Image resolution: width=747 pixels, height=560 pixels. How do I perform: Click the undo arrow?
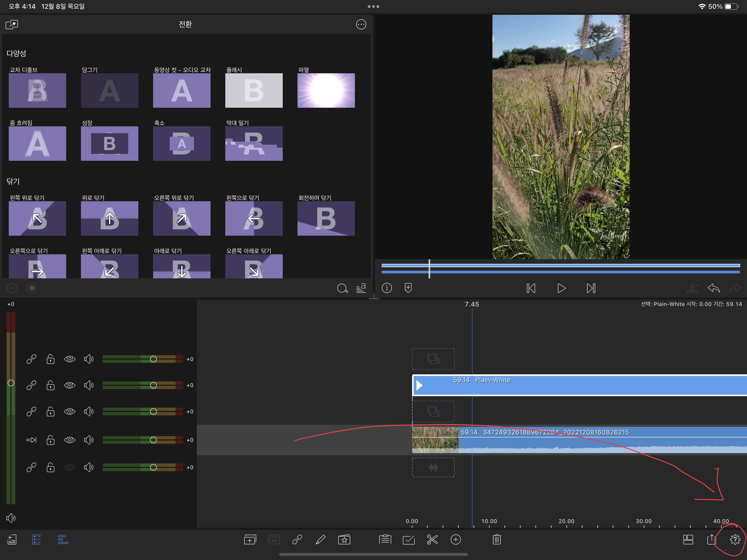(x=714, y=288)
